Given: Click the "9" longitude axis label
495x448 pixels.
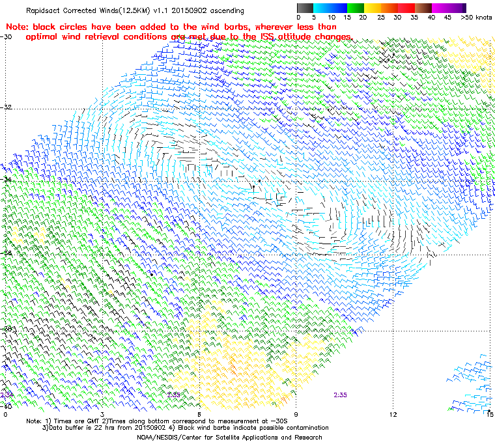Looking at the screenshot, I should click(x=296, y=414).
